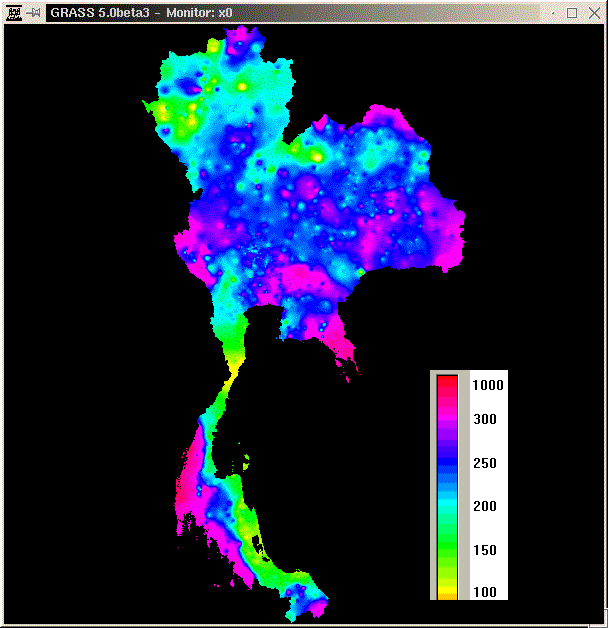
Task: Open the window menu icon in title bar
Action: pyautogui.click(x=13, y=13)
